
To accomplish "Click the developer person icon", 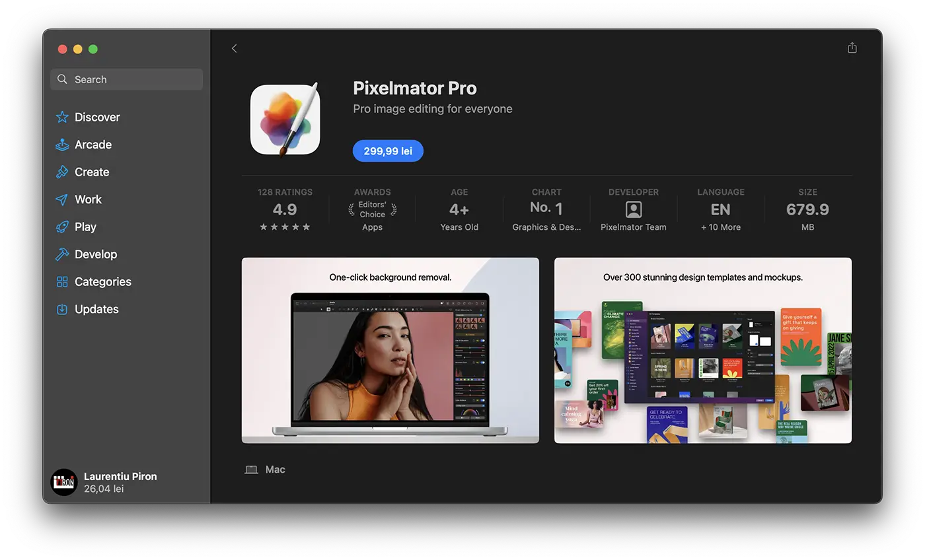I will 634,209.
